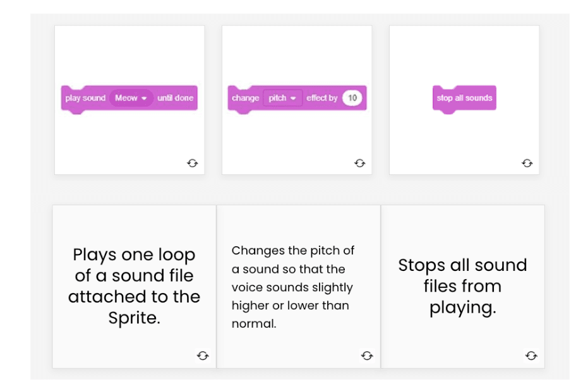
Task: Open the pitch effect dropdown
Action: 284,99
